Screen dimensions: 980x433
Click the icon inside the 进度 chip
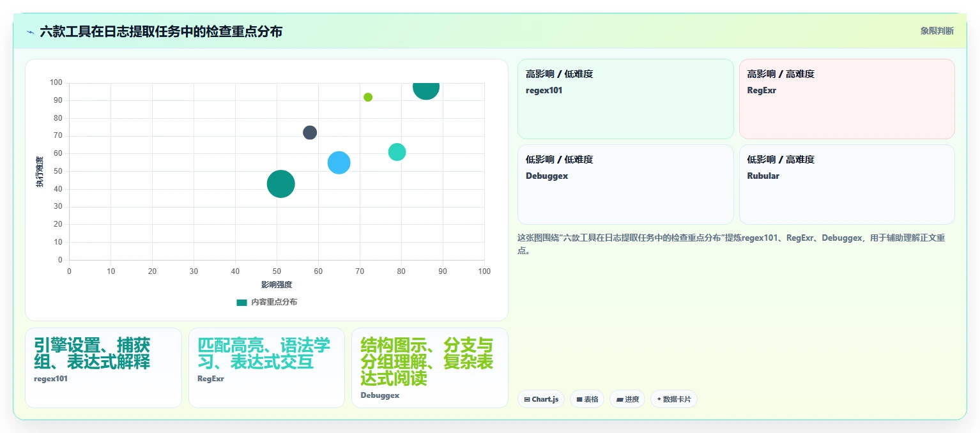click(620, 399)
